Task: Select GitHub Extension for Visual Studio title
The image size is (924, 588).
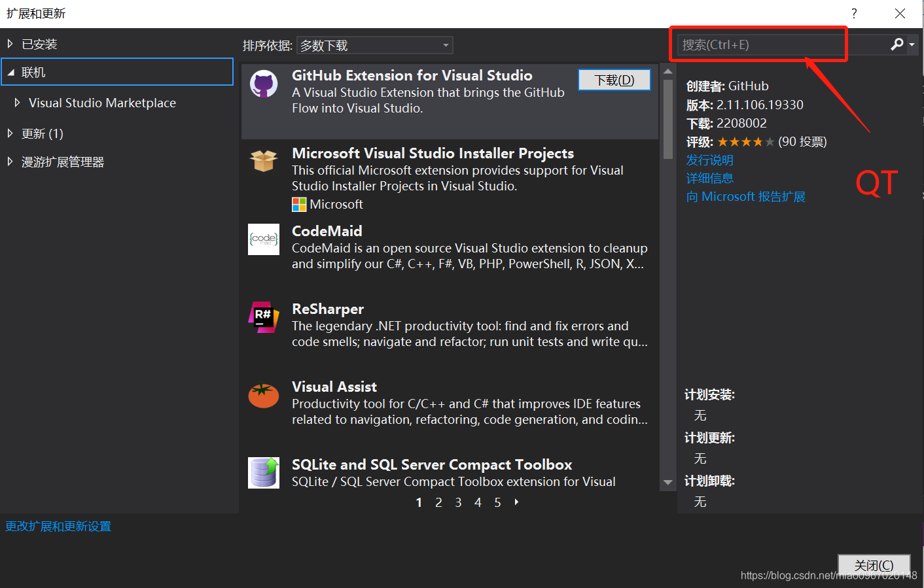Action: tap(412, 75)
